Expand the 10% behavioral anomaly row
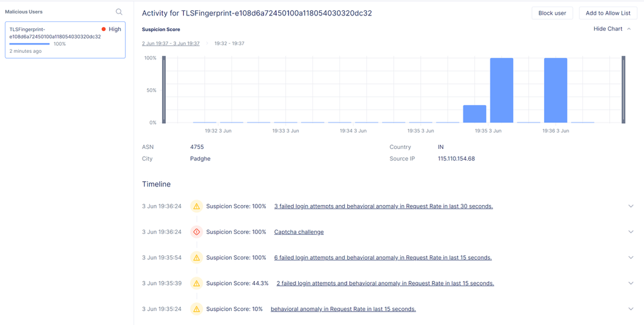Screen dimensions: 644x325 click(x=631, y=309)
